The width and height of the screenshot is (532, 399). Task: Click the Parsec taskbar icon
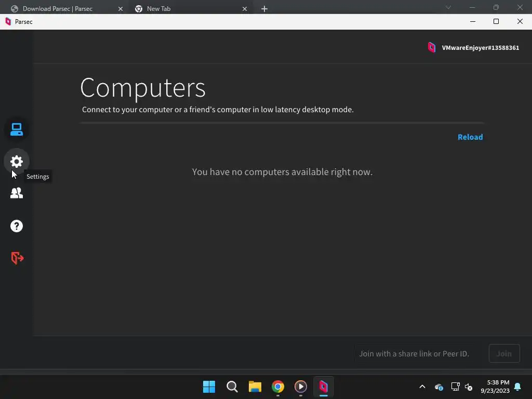coord(323,387)
